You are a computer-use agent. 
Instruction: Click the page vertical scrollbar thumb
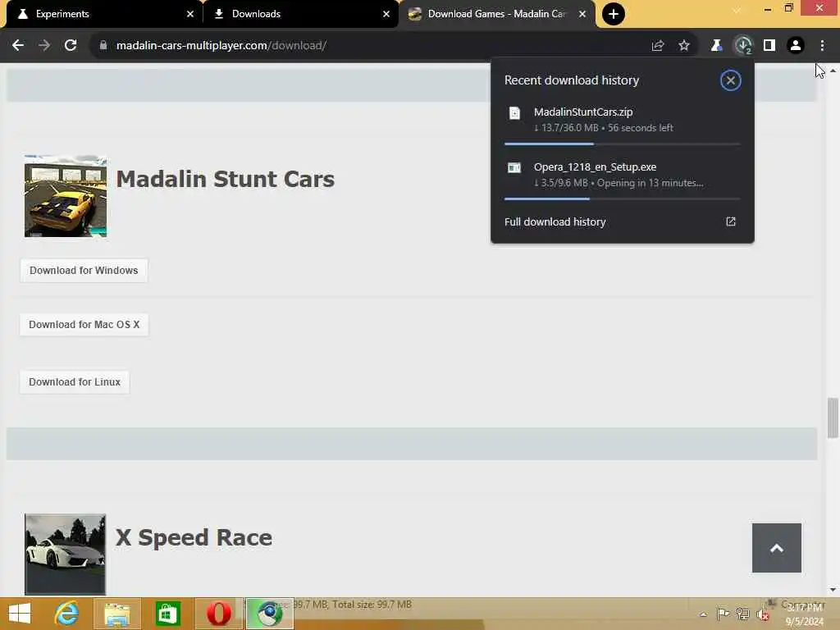[x=833, y=418]
